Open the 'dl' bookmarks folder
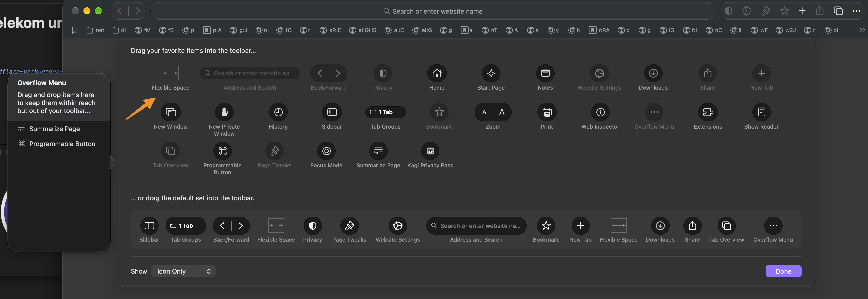Image resolution: width=868 pixels, height=299 pixels. point(119,30)
